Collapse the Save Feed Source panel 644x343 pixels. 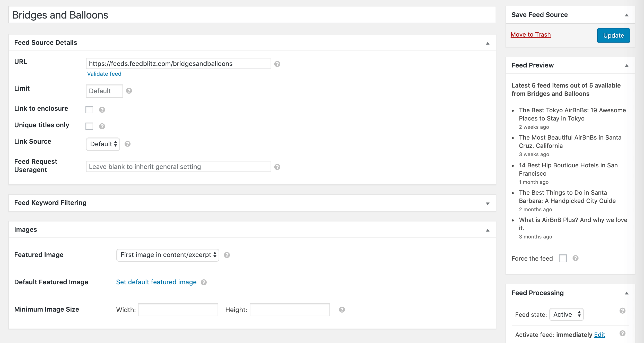pos(626,15)
